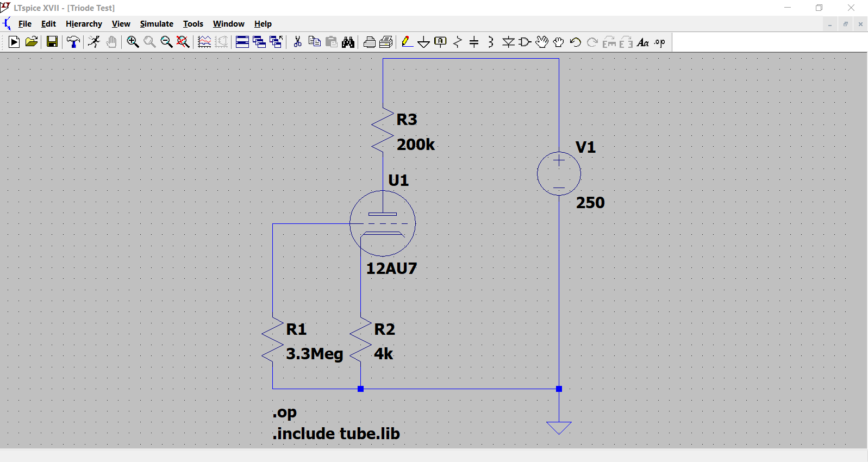Open the Window menu
The image size is (868, 462).
coord(228,24)
